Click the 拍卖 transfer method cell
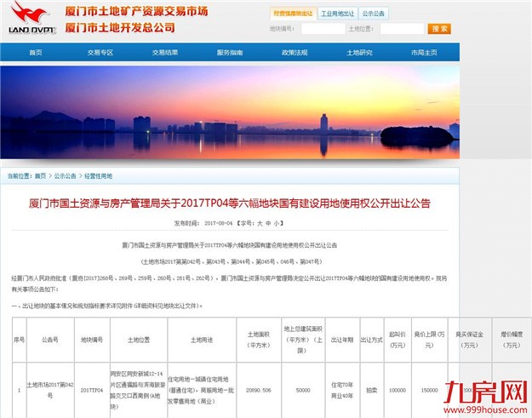The image size is (532, 418). [x=371, y=390]
